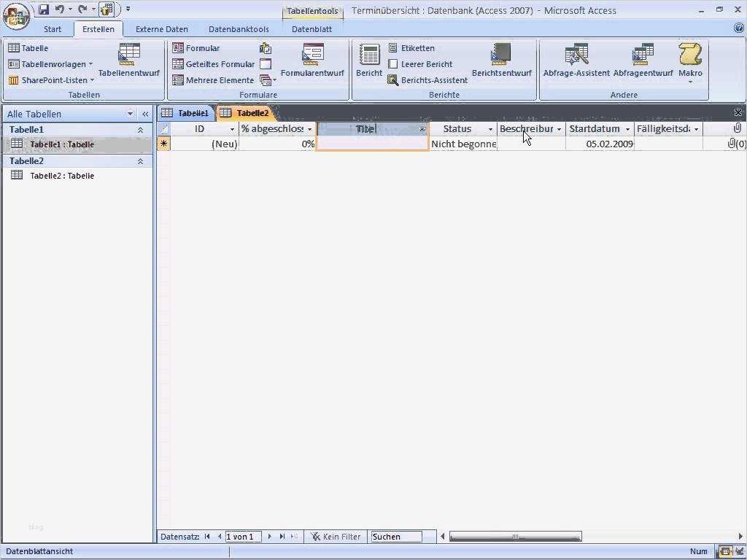Viewport: 747px width, 560px height.
Task: Click the Undo icon
Action: coord(58,7)
